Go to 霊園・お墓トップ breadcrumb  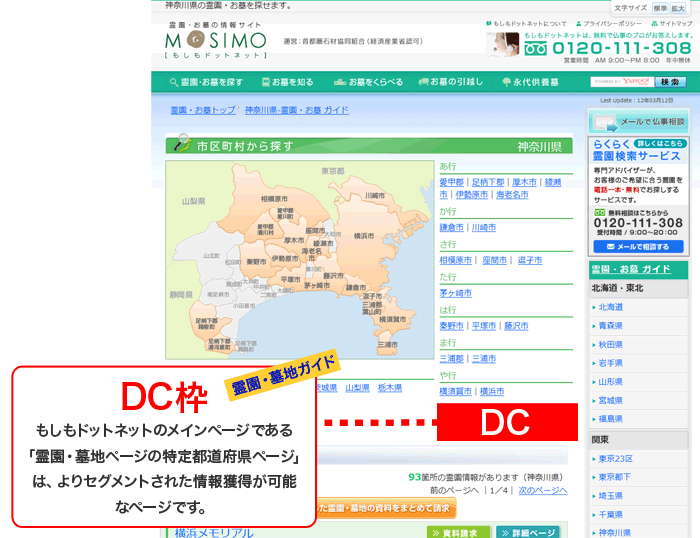pyautogui.click(x=203, y=110)
